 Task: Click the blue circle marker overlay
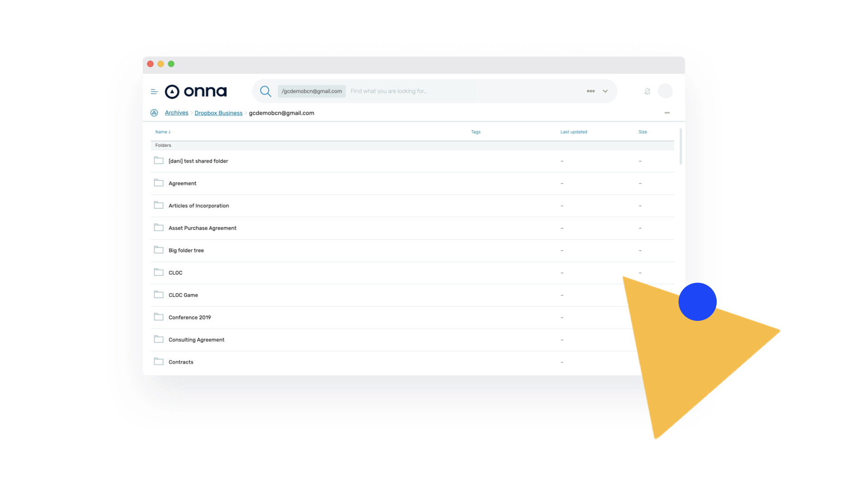click(697, 301)
